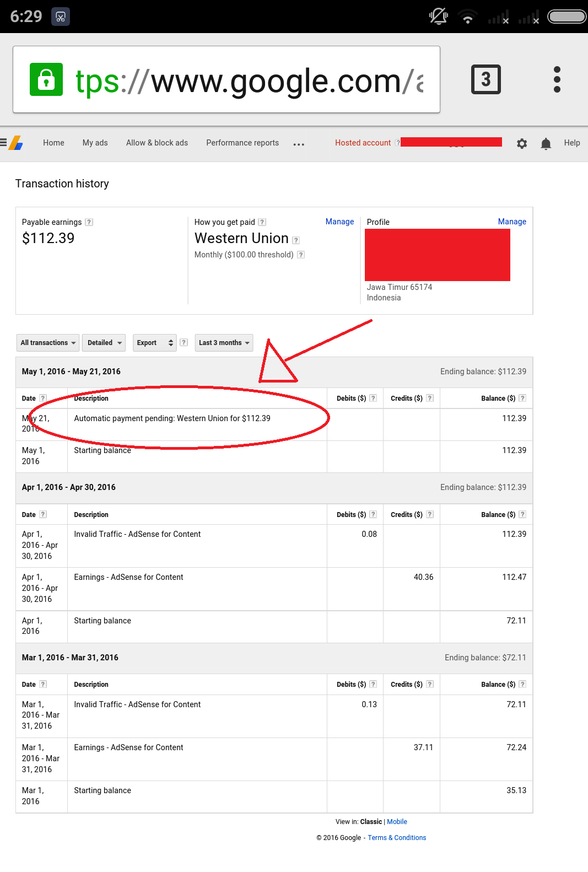588x872 pixels.
Task: Expand the Detailed view dropdown
Action: pyautogui.click(x=104, y=343)
